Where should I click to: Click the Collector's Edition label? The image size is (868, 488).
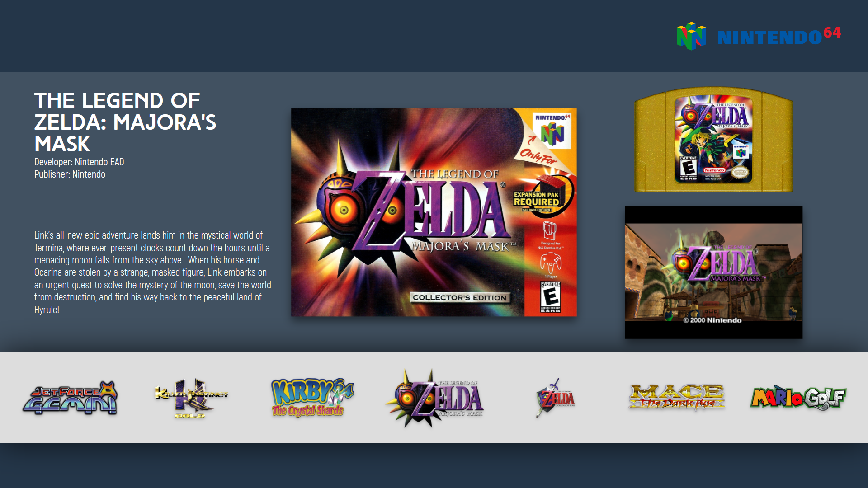(x=460, y=297)
